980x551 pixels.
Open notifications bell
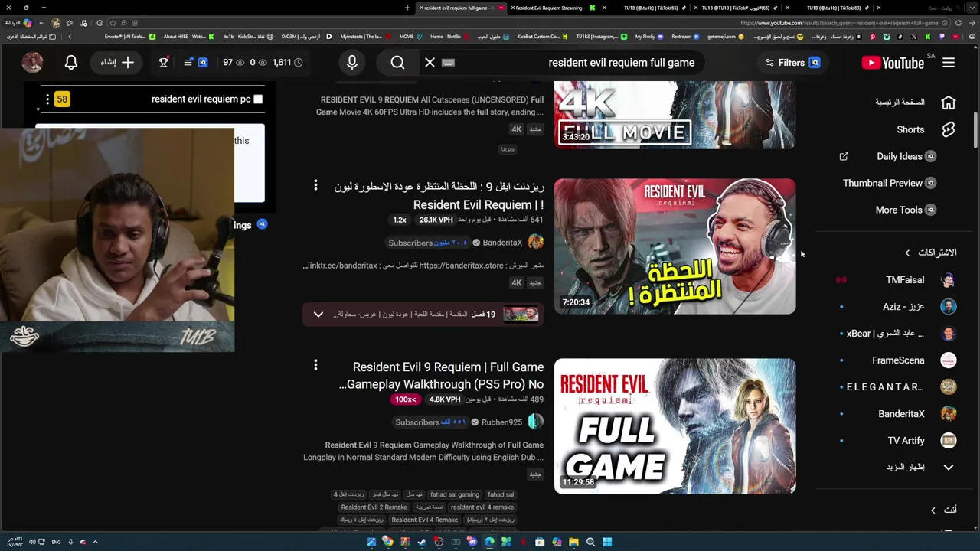[71, 63]
